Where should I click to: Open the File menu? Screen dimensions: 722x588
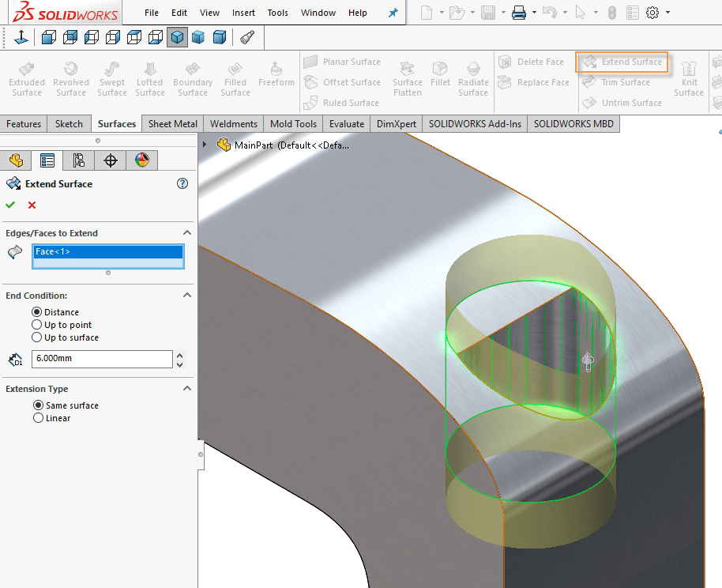tap(152, 13)
